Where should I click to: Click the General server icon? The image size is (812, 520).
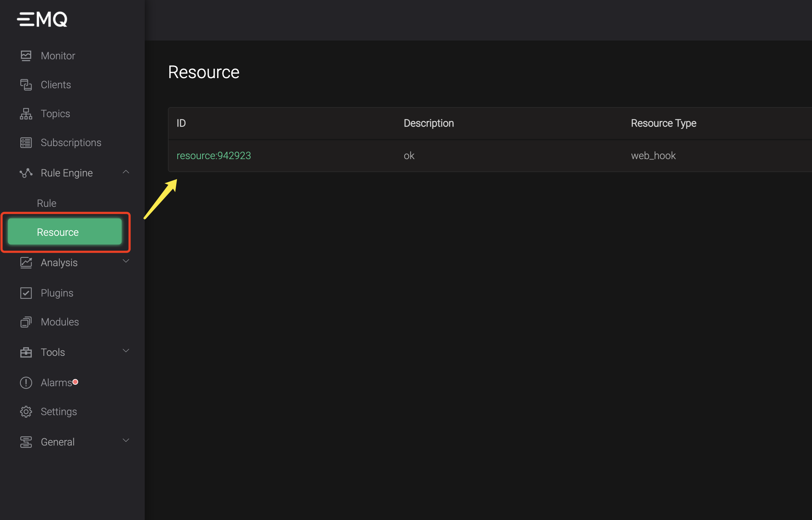(x=26, y=442)
